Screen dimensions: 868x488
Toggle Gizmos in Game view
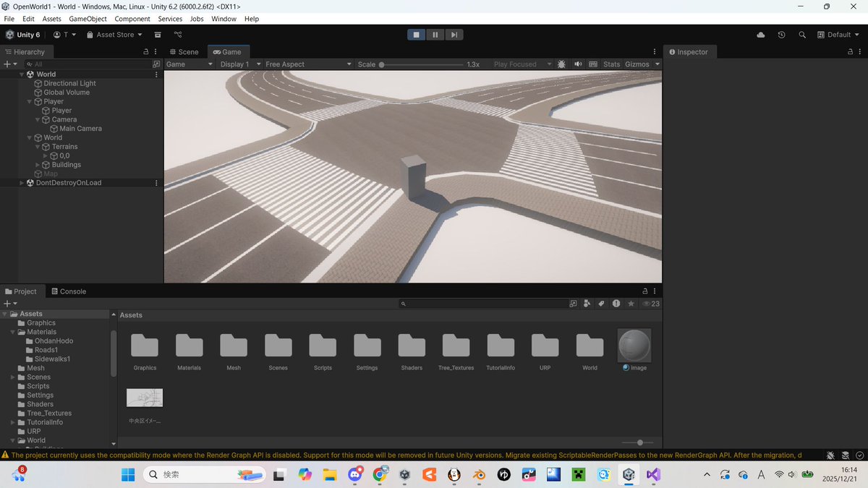pos(637,64)
